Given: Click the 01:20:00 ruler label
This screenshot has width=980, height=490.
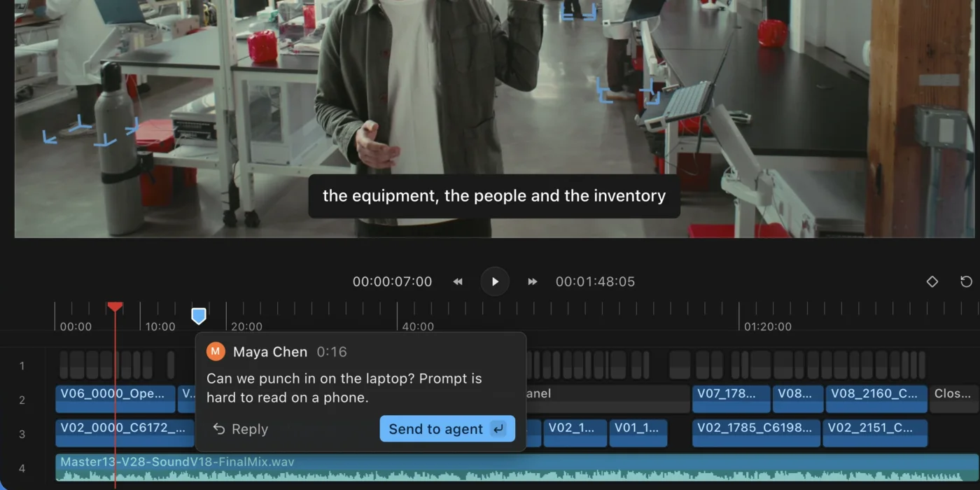Looking at the screenshot, I should click(x=768, y=326).
